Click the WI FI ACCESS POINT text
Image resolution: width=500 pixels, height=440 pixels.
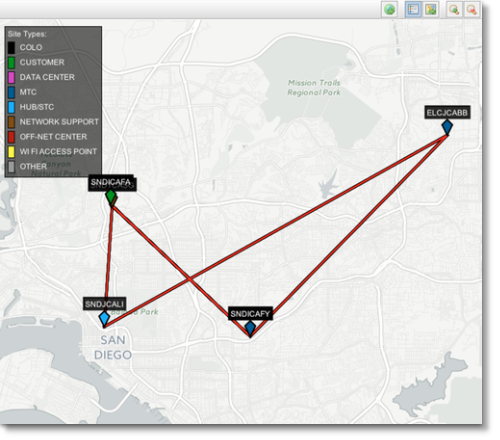tap(58, 152)
